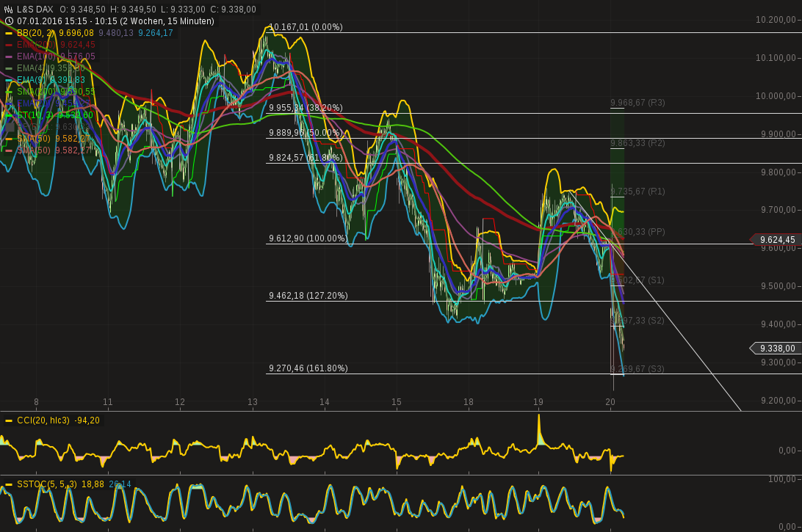
Task: Click the candlestick chart type icon beside L&S DAX
Action: pos(9,10)
